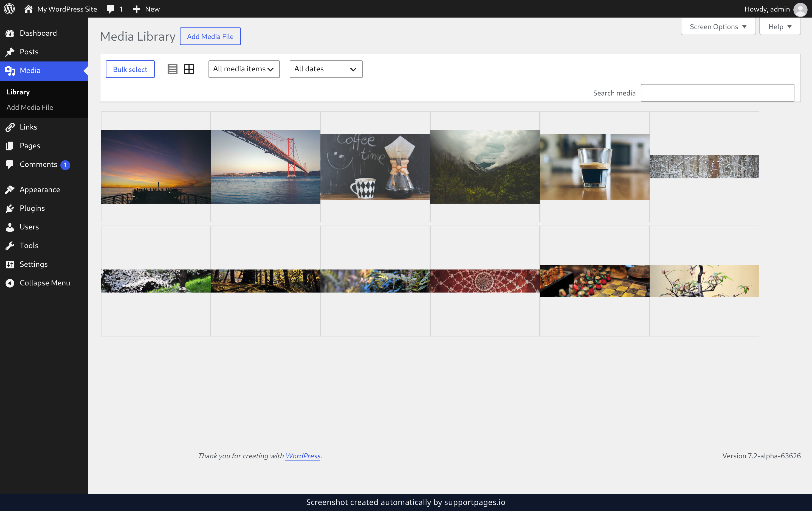Click the home icon beside My WordPress Site
812x511 pixels.
(x=28, y=9)
